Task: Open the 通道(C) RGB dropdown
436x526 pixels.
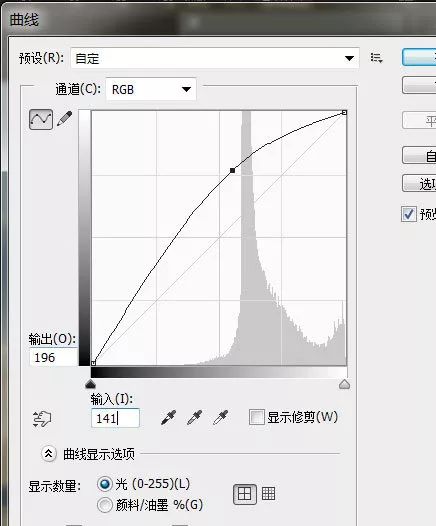Action: pos(151,89)
